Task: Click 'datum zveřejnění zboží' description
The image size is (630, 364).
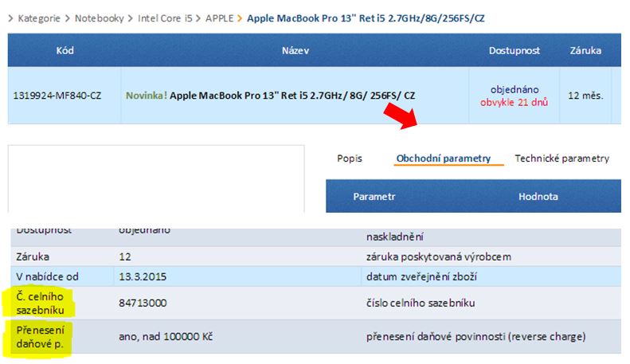Action: [421, 277]
